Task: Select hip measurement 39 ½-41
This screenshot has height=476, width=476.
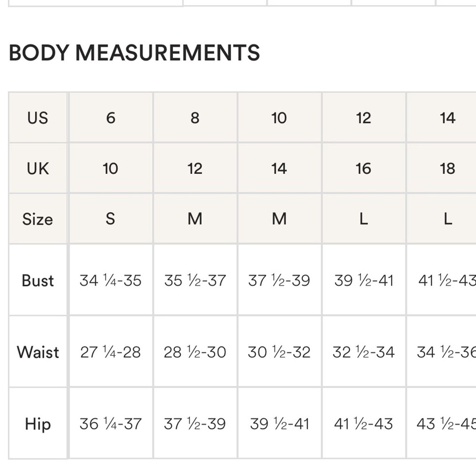Action: [x=279, y=424]
